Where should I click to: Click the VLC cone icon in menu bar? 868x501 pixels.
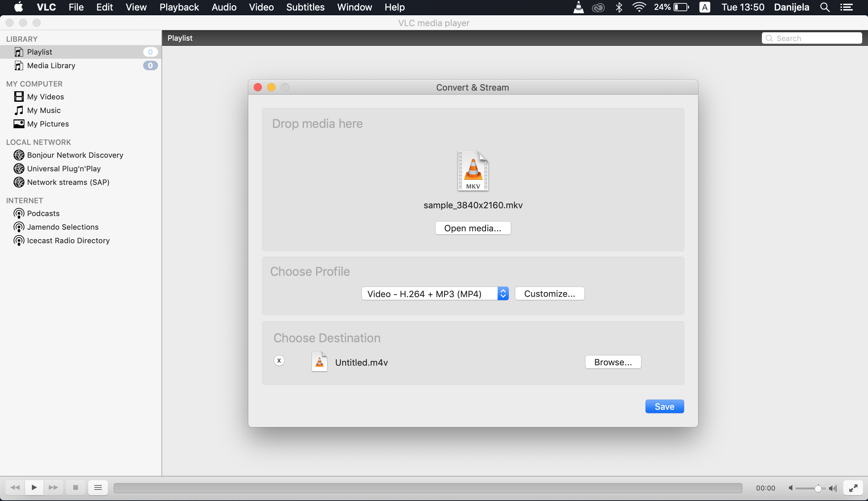tap(578, 7)
